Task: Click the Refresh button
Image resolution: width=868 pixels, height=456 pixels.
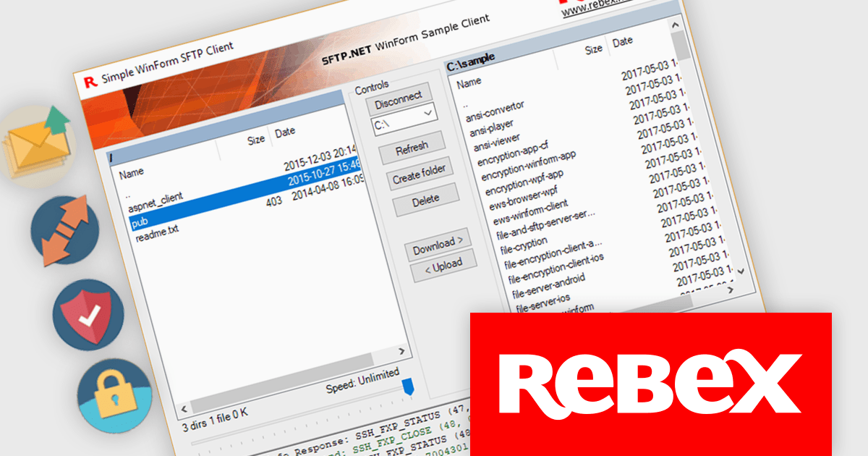Action: (x=412, y=148)
